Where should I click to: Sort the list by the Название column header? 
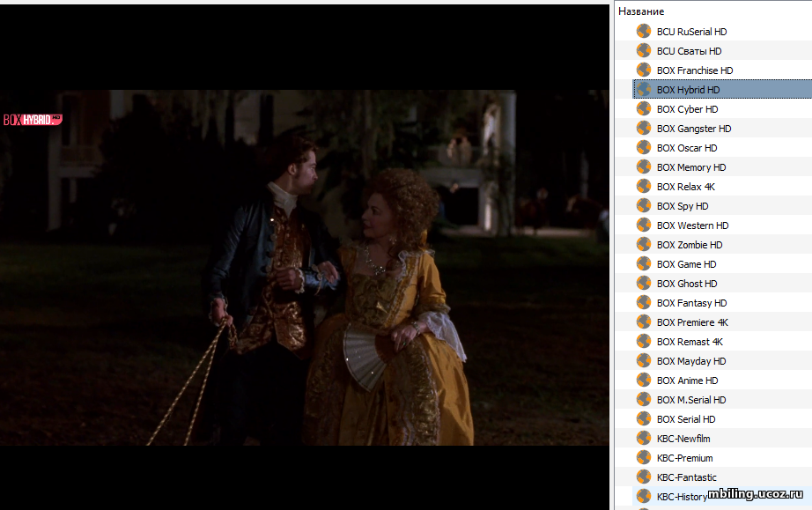(641, 11)
